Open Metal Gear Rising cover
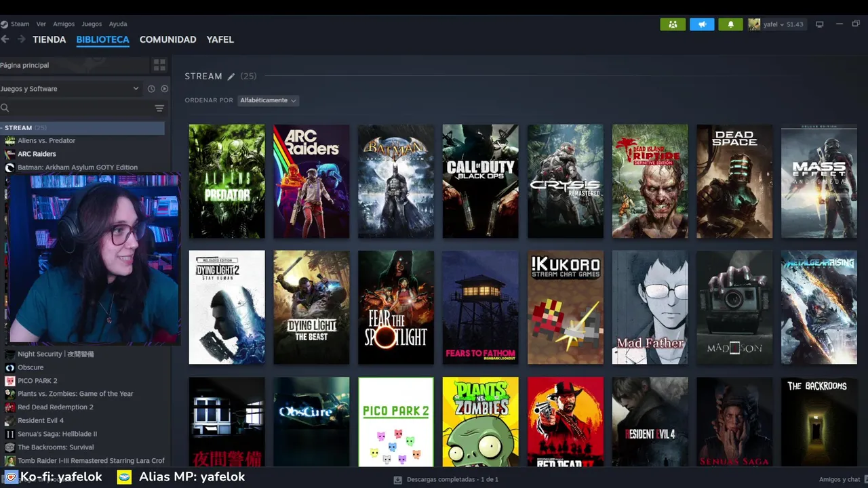 point(819,308)
